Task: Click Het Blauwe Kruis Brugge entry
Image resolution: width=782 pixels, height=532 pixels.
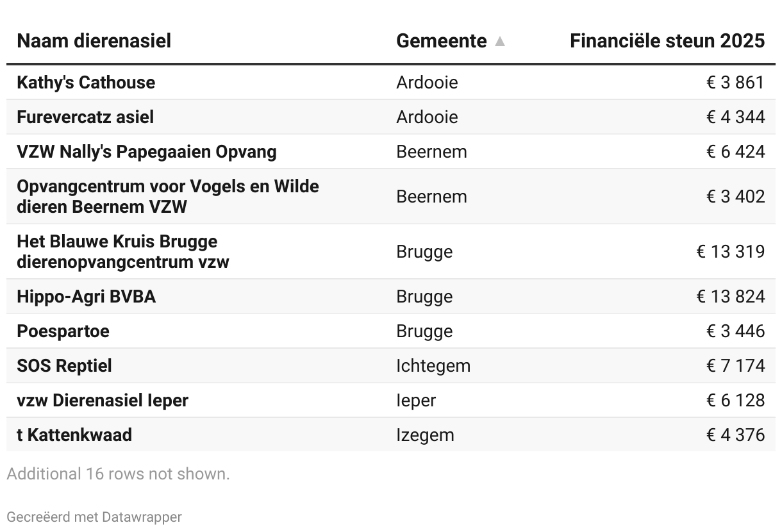Action: tap(122, 251)
